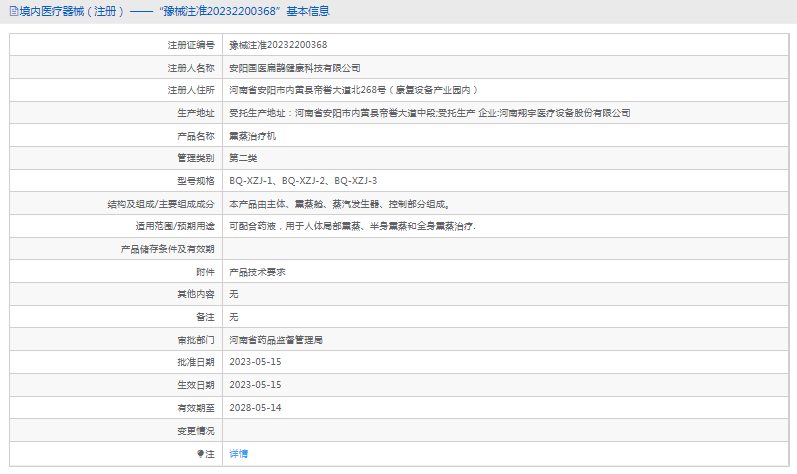Image resolution: width=797 pixels, height=474 pixels.
Task: Click the production address value text
Action: pyautogui.click(x=430, y=113)
